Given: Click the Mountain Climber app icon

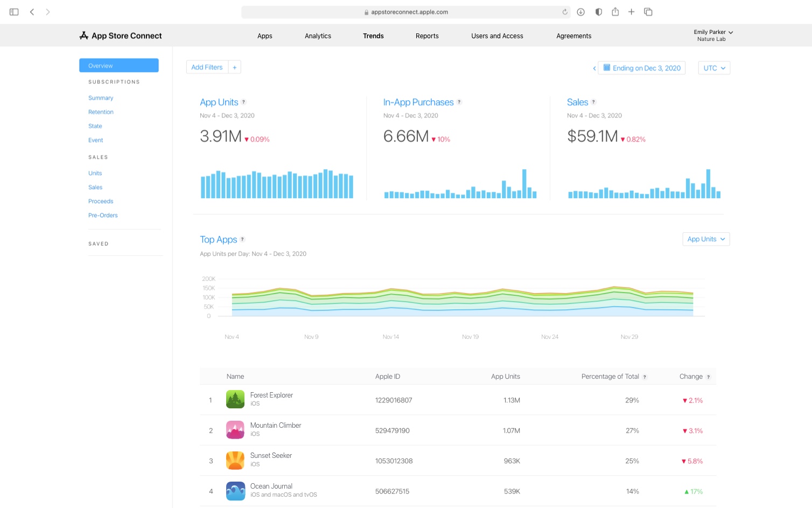Looking at the screenshot, I should pyautogui.click(x=235, y=429).
